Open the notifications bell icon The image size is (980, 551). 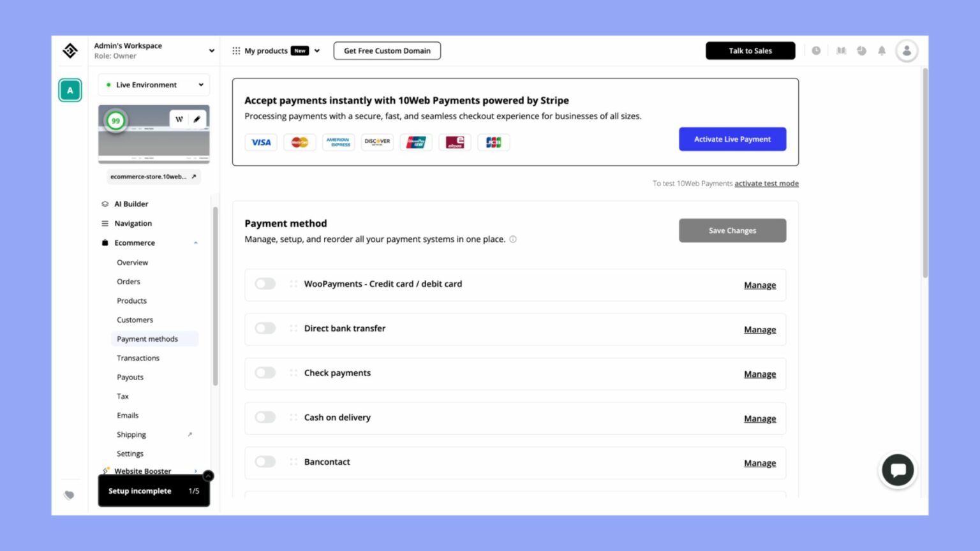(x=882, y=50)
